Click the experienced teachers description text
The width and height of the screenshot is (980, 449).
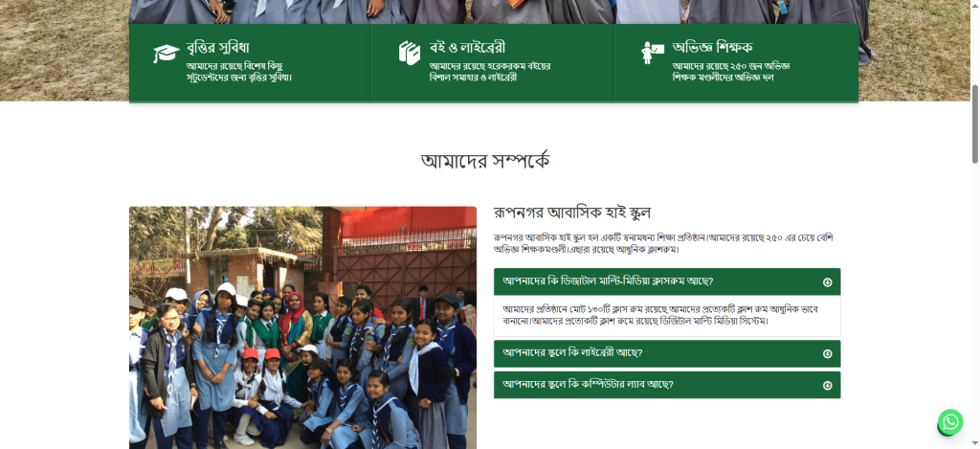point(731,72)
